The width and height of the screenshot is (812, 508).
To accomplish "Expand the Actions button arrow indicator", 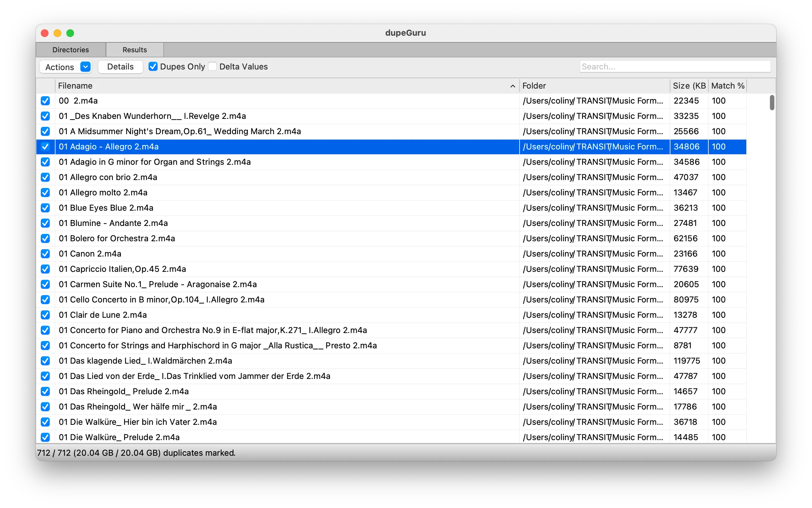I will [85, 67].
